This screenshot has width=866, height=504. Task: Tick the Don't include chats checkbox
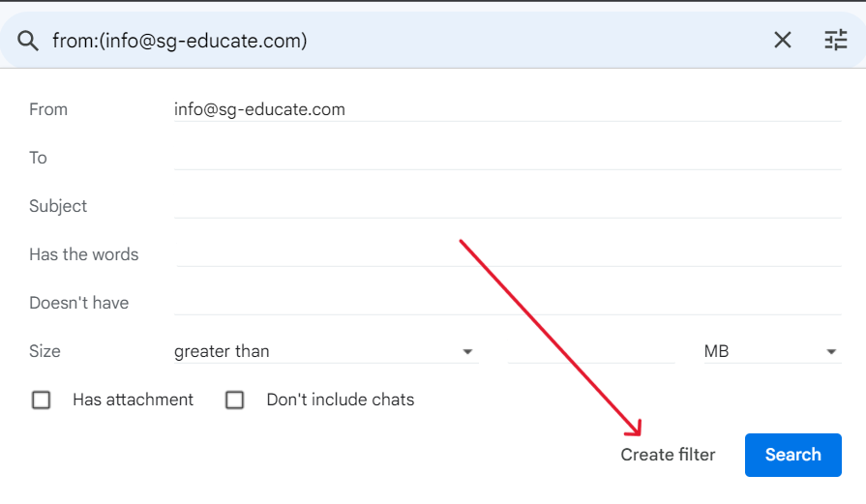(235, 400)
